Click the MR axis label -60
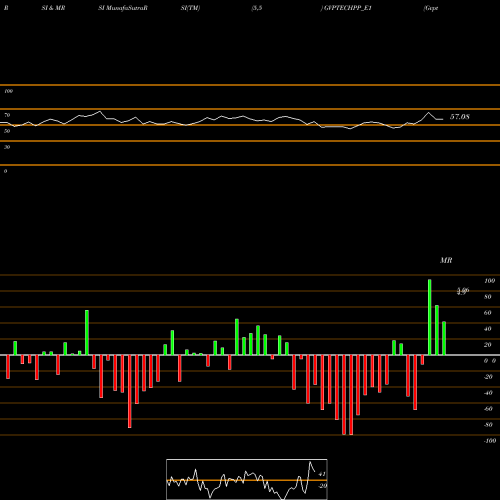The image size is (500, 500). (488, 409)
